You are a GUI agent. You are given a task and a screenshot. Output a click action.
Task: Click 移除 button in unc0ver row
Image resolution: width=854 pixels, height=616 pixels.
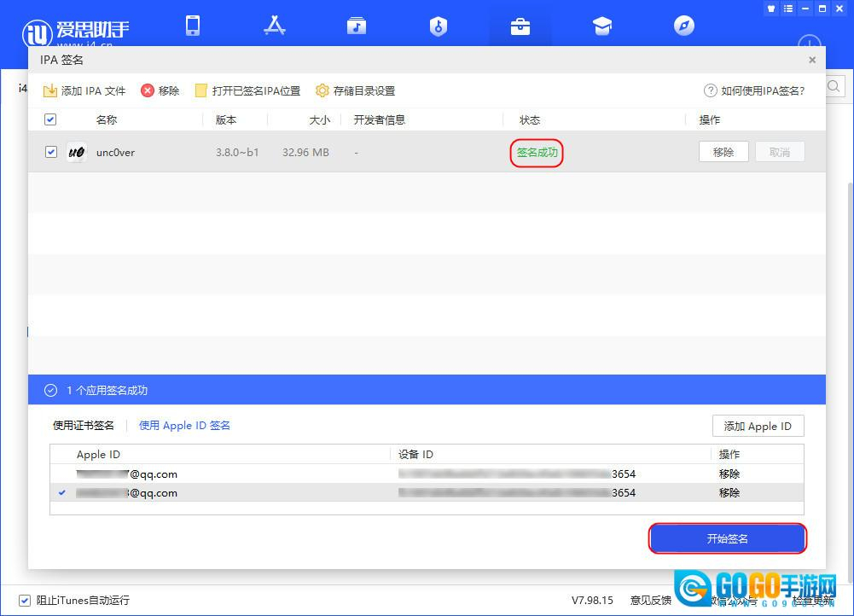(x=723, y=152)
